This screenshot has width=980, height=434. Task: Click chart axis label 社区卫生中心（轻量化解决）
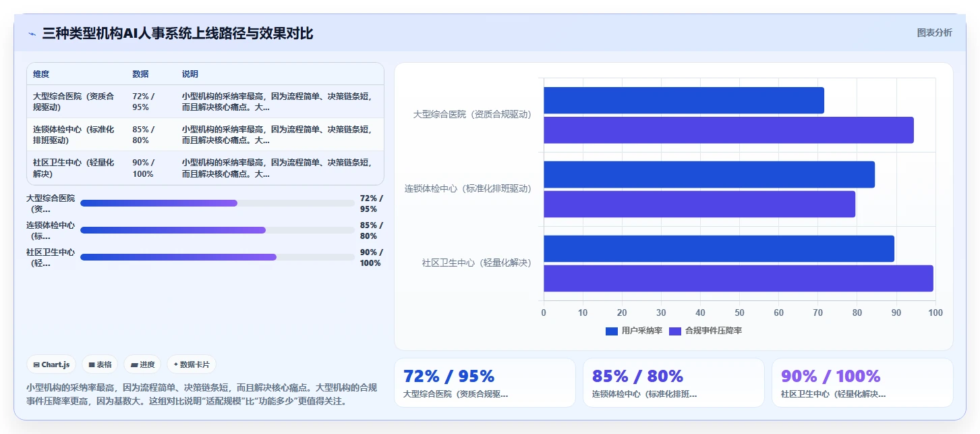click(x=477, y=263)
